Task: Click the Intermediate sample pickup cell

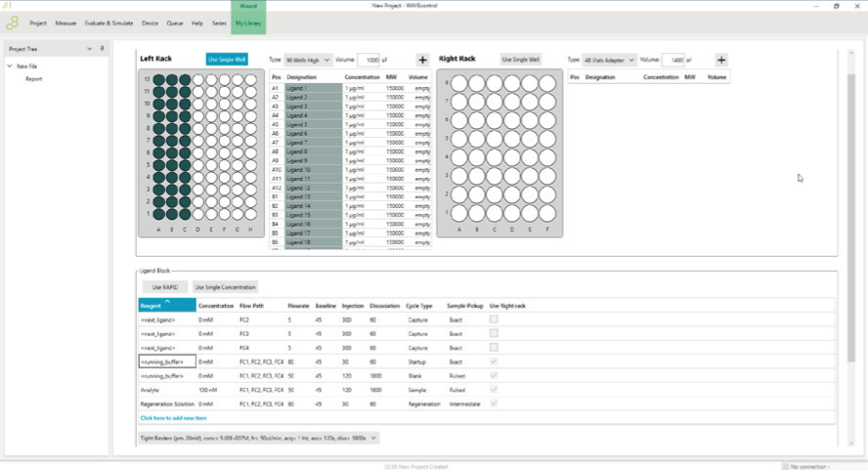Action: pyautogui.click(x=465, y=404)
